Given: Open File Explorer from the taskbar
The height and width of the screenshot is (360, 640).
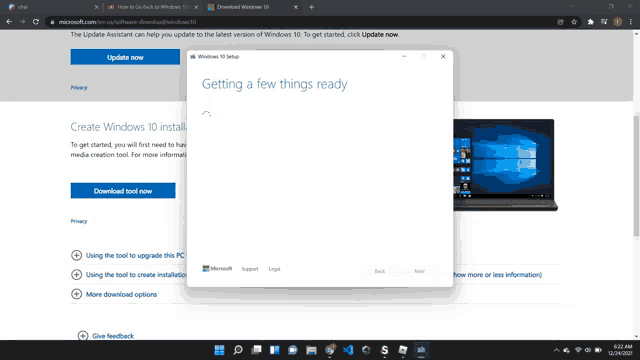Looking at the screenshot, I should pos(311,350).
